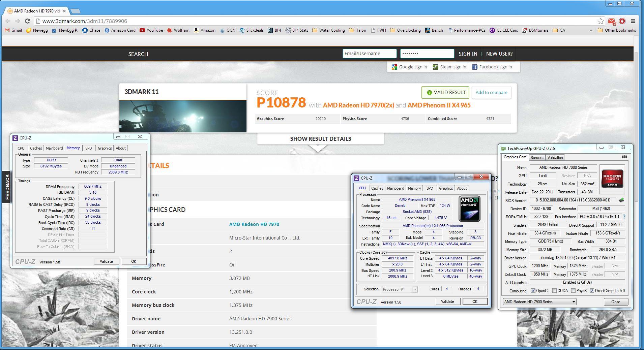Screen dimensions: 644x350
Task: Reload the 3dmark page
Action: coord(28,21)
